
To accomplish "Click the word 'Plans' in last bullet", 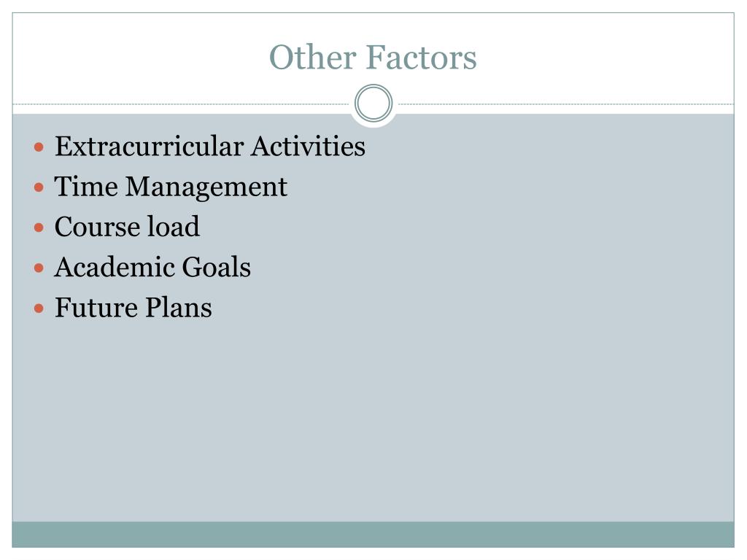I will [179, 308].
